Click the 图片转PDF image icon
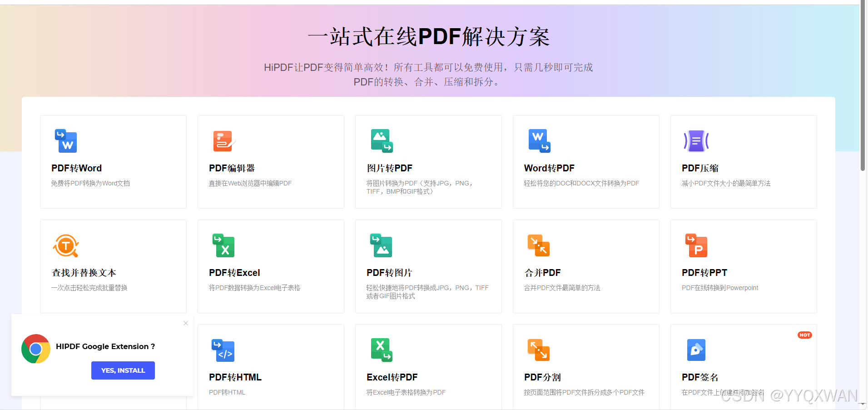The height and width of the screenshot is (410, 868). pos(382,141)
